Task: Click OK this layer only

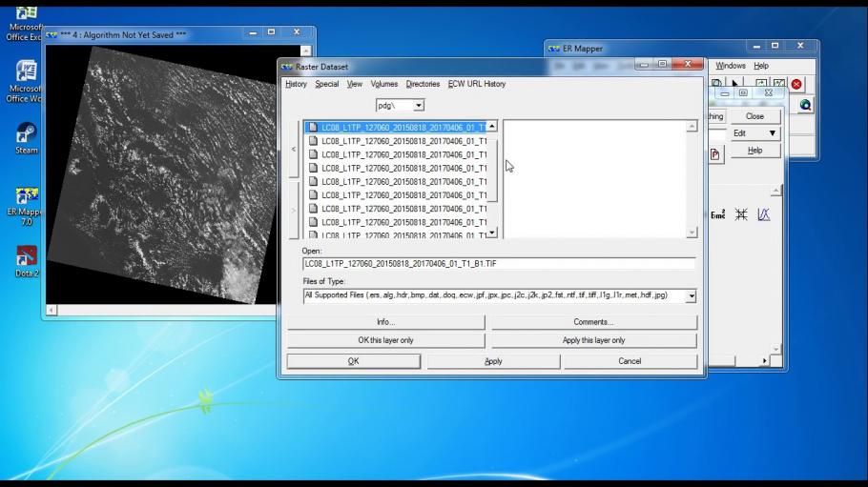Action: [386, 340]
